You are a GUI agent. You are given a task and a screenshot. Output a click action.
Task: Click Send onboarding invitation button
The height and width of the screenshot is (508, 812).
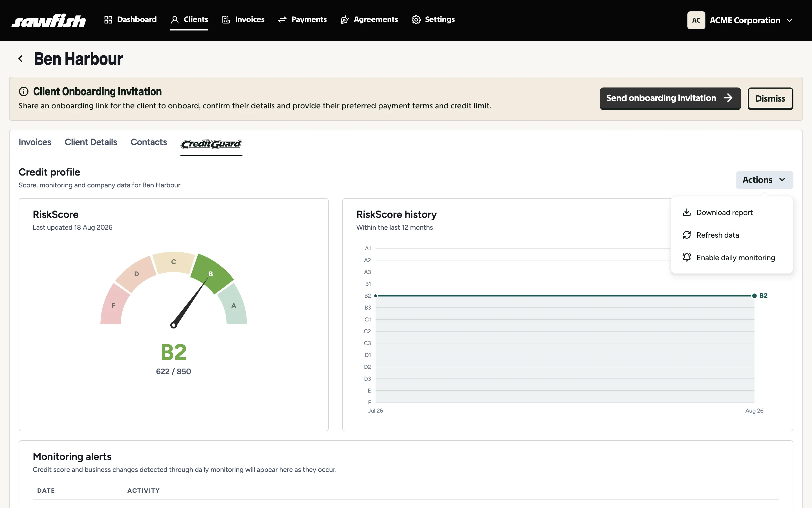point(670,98)
